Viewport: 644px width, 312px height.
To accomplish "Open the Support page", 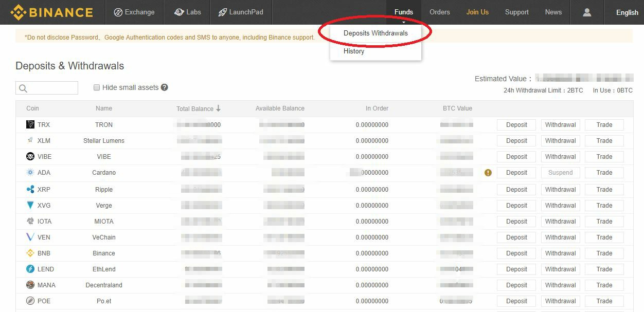I will pos(517,12).
